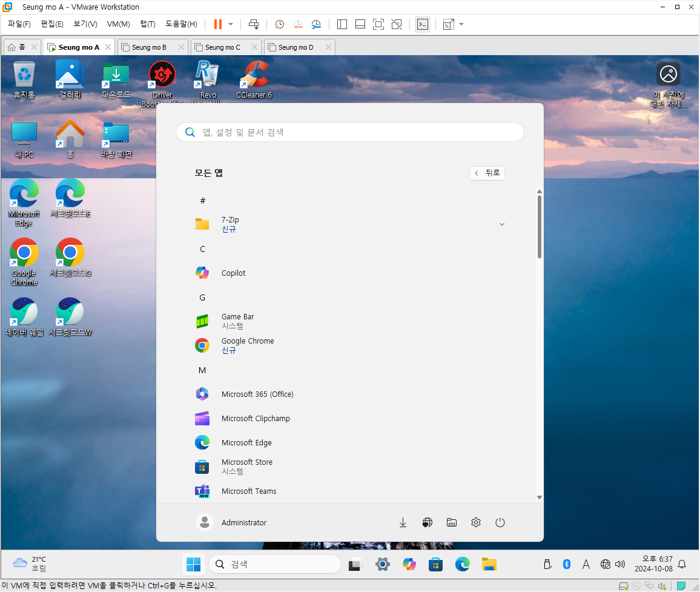Select the 네이버 웨일 desktop shortcut
The width and height of the screenshot is (700, 592).
(x=24, y=318)
